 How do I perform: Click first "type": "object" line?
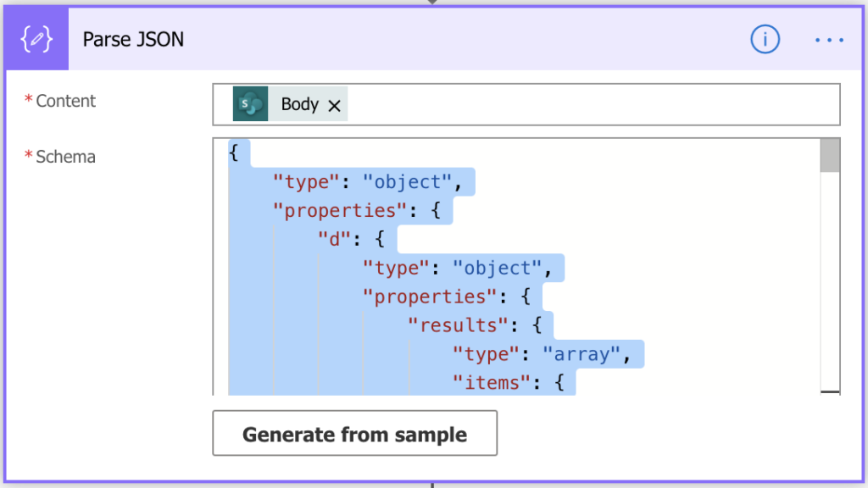[367, 182]
